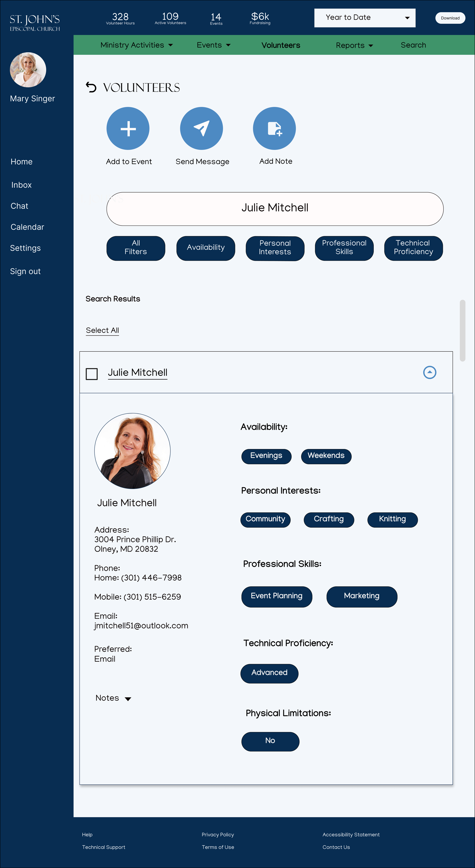Expand the Notes section
The height and width of the screenshot is (868, 475).
[113, 698]
